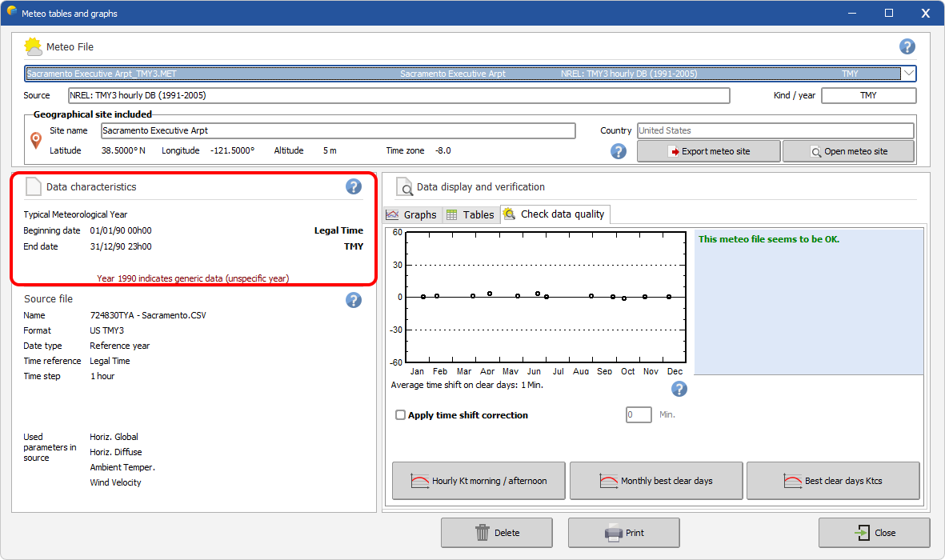Screen dimensions: 945x560
Task: Click the Wind Velocity parameter text
Action: pos(116,482)
